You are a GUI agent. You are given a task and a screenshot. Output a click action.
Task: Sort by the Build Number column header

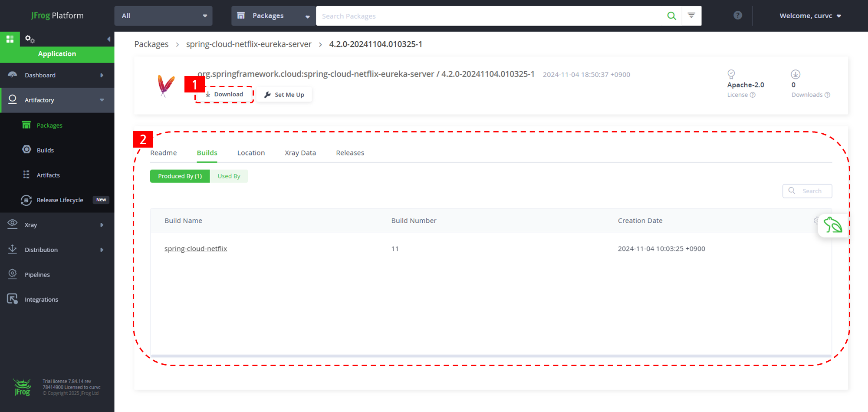tap(414, 221)
